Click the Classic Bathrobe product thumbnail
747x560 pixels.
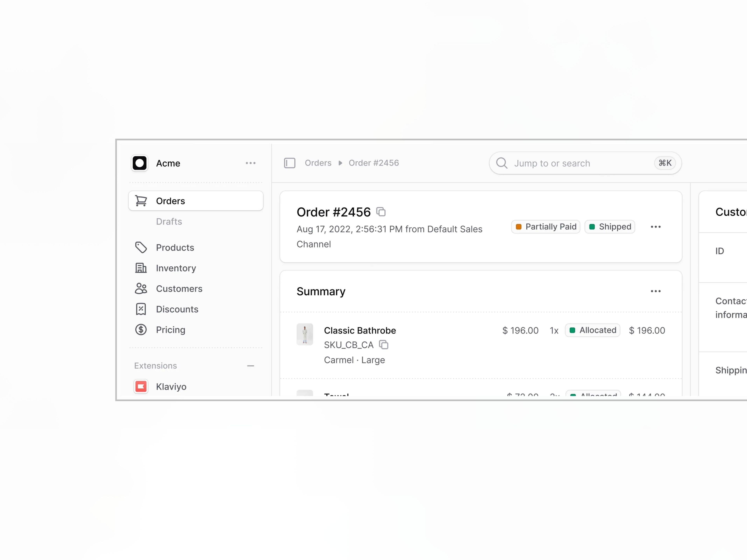coord(305,334)
